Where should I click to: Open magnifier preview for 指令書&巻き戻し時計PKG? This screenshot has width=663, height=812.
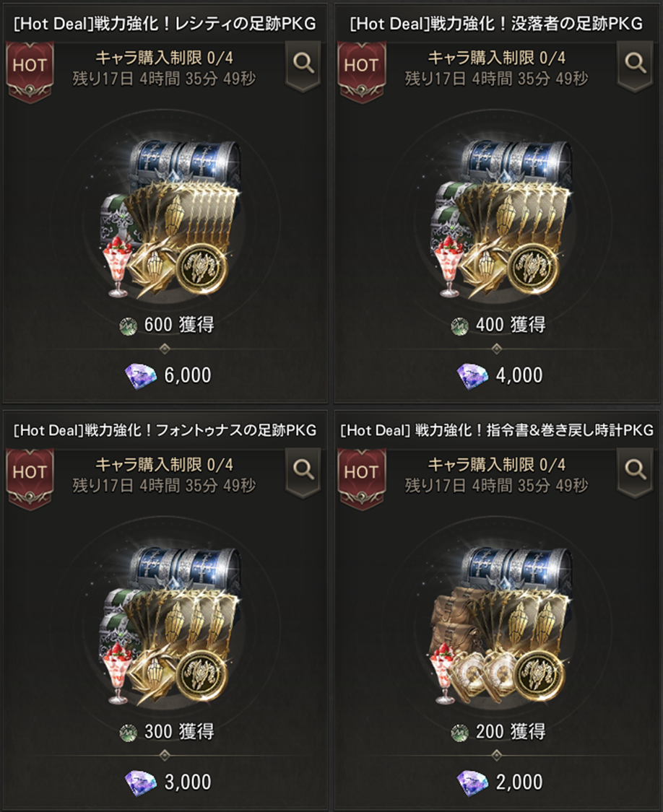click(x=635, y=473)
